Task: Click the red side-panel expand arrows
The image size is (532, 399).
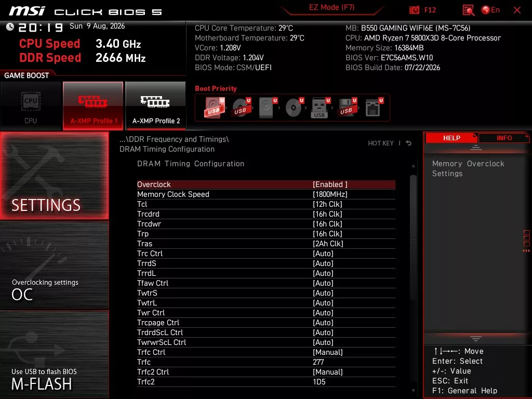Action: 526,251
